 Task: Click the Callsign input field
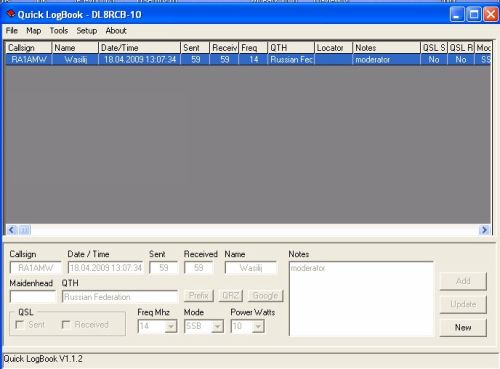(36, 268)
